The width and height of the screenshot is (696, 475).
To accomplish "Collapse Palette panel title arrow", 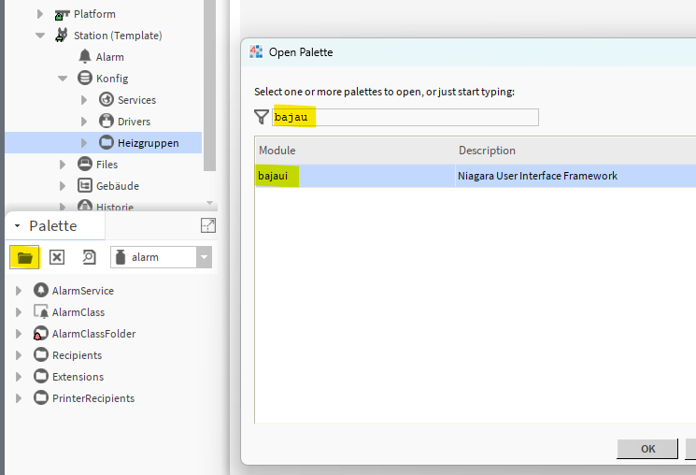I will (17, 226).
